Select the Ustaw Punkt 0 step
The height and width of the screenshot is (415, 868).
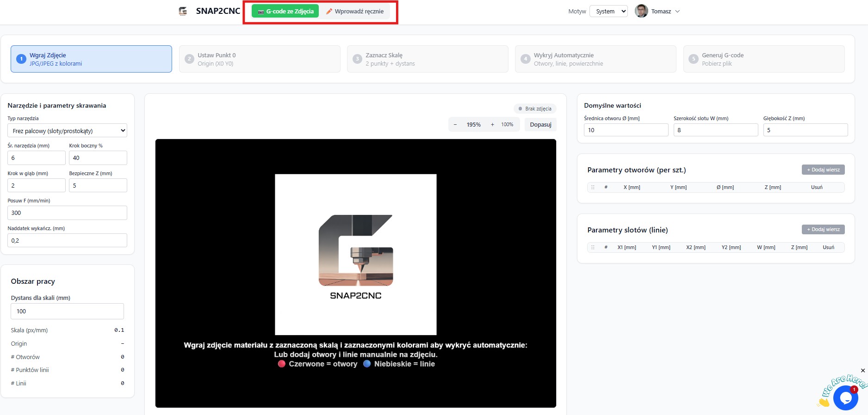[259, 59]
